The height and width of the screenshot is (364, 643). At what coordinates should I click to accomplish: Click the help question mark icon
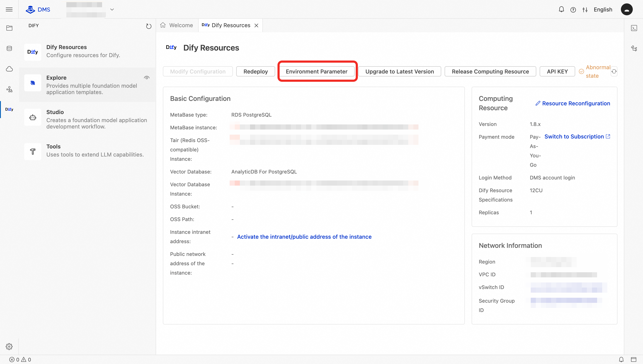(573, 9)
